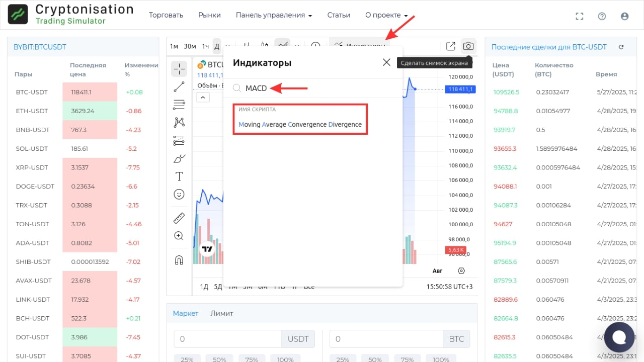Expand the О проекте dropdown menu

pos(386,15)
